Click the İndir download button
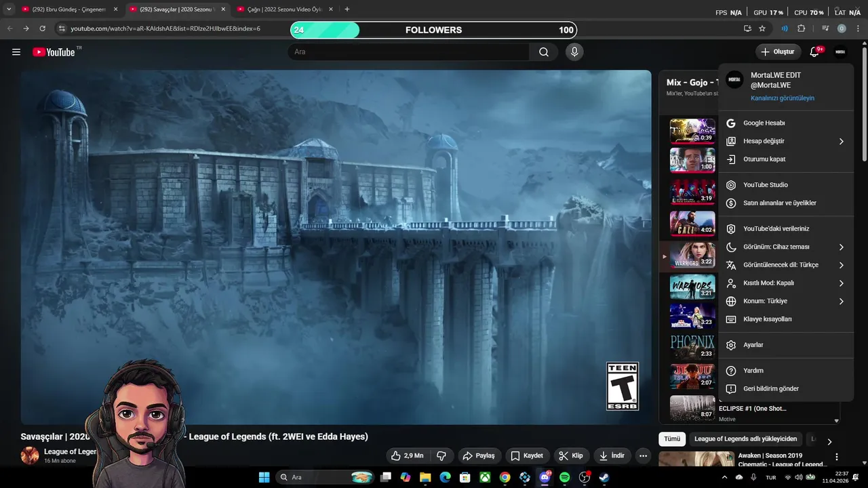This screenshot has height=488, width=868. click(x=612, y=455)
